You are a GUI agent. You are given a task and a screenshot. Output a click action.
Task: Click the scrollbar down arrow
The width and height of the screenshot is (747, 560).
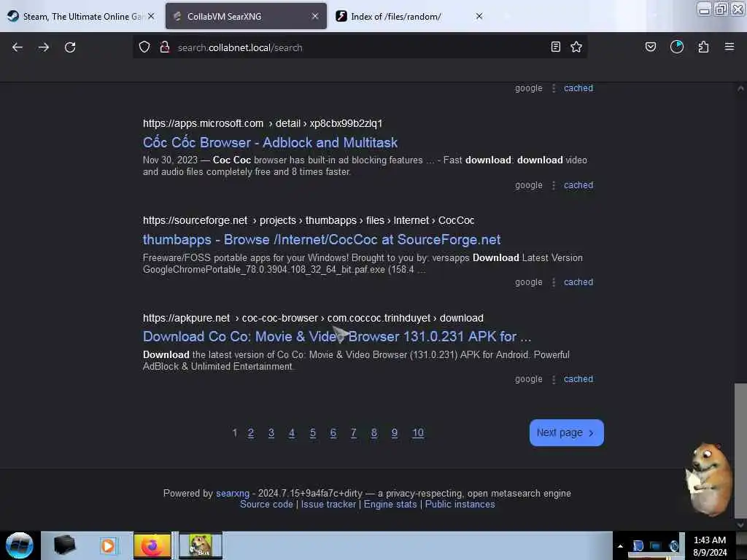tap(740, 524)
